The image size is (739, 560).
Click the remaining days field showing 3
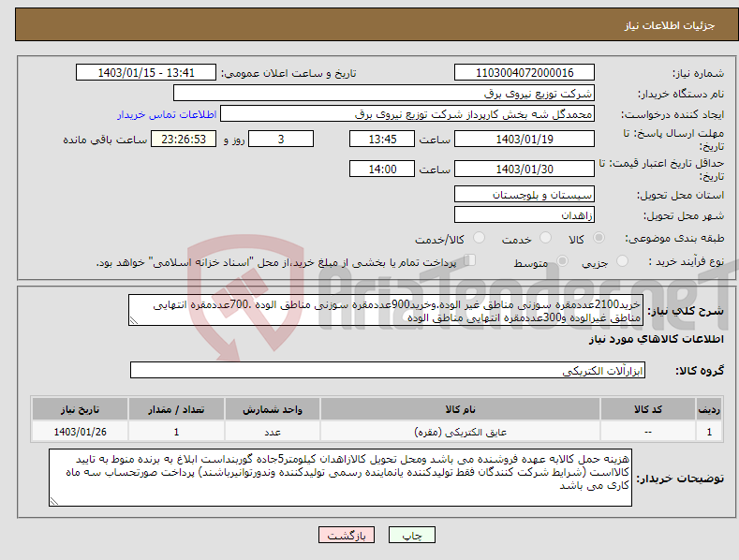[x=281, y=139]
